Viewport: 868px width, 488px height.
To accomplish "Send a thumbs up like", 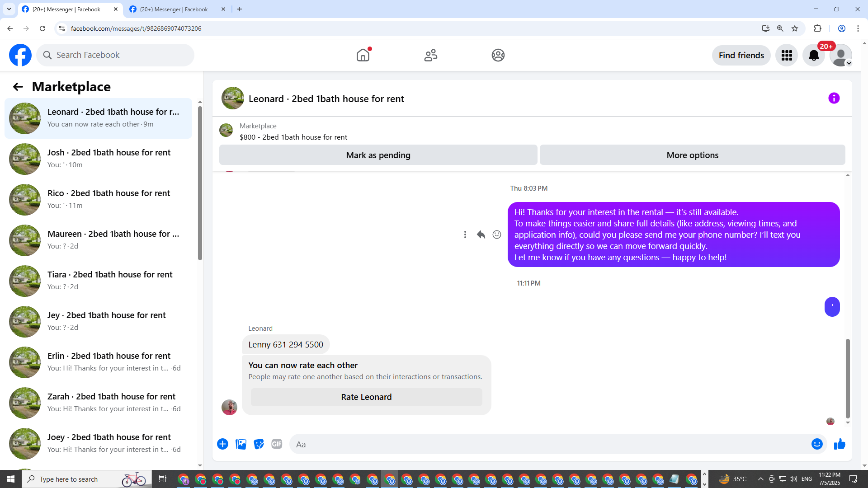I will pyautogui.click(x=840, y=444).
